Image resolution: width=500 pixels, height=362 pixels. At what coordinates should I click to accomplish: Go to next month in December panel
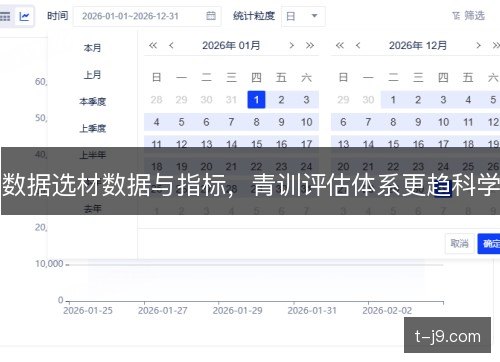point(478,45)
